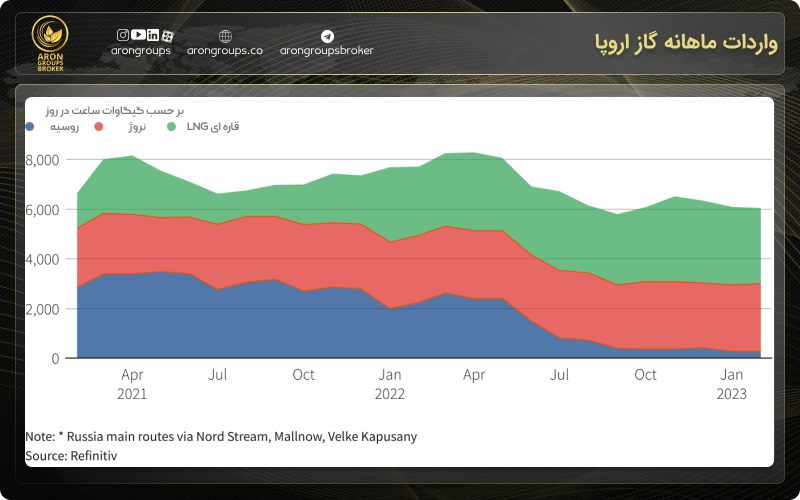Click the 6,000 y-axis label
This screenshot has height=500, width=800.
[x=42, y=210]
